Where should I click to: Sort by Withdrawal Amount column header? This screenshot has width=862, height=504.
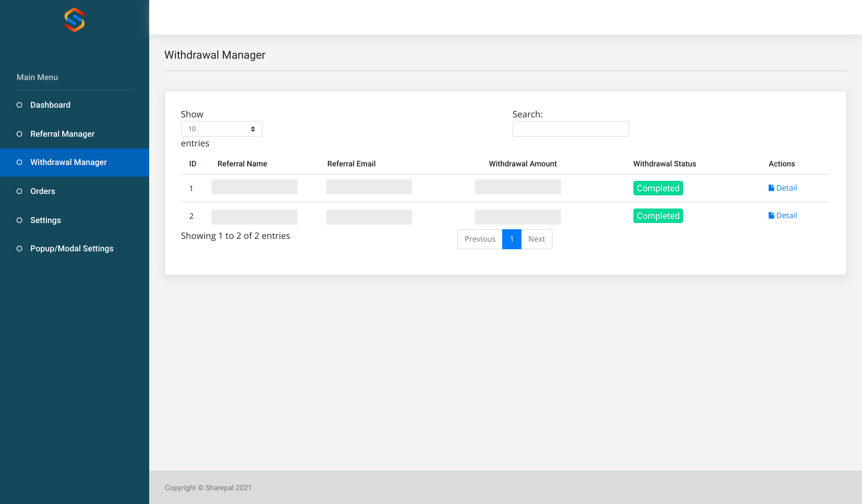tap(523, 164)
